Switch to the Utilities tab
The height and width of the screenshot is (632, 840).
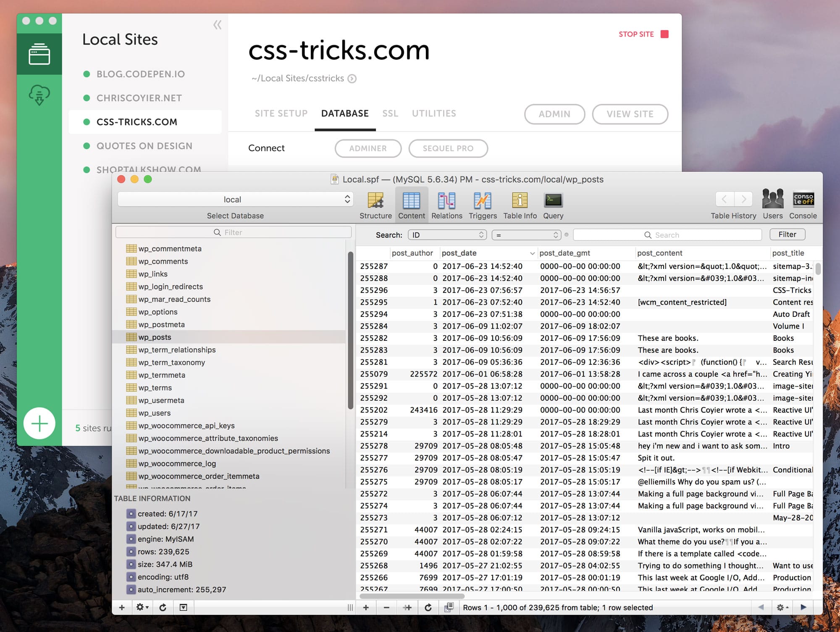[x=434, y=113]
